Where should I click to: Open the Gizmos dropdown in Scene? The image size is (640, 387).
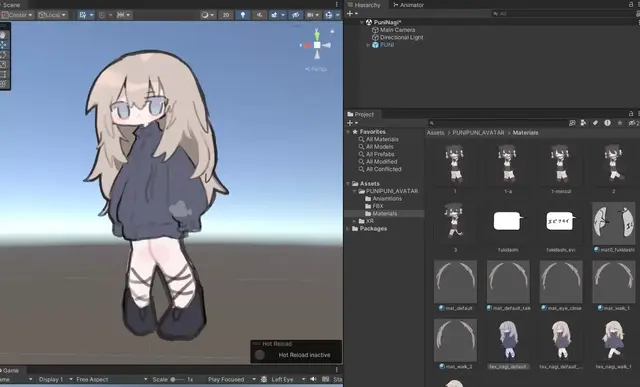coord(338,15)
